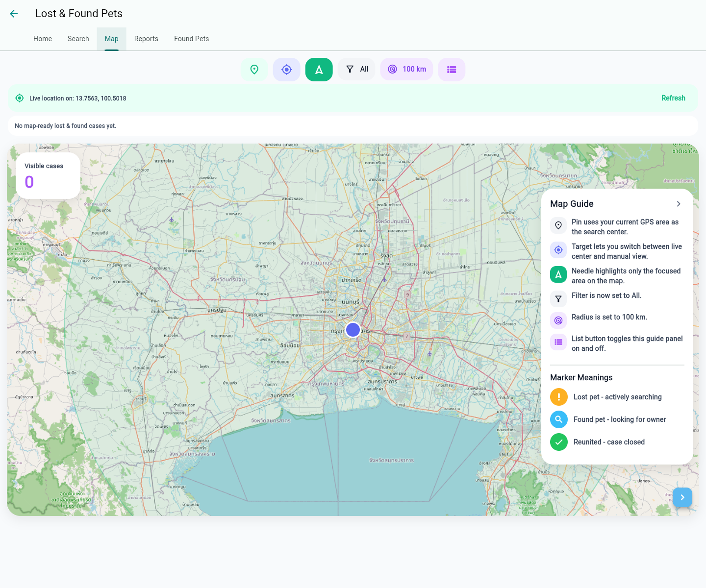Image resolution: width=706 pixels, height=588 pixels.
Task: Open the All filter dropdown
Action: tap(357, 70)
